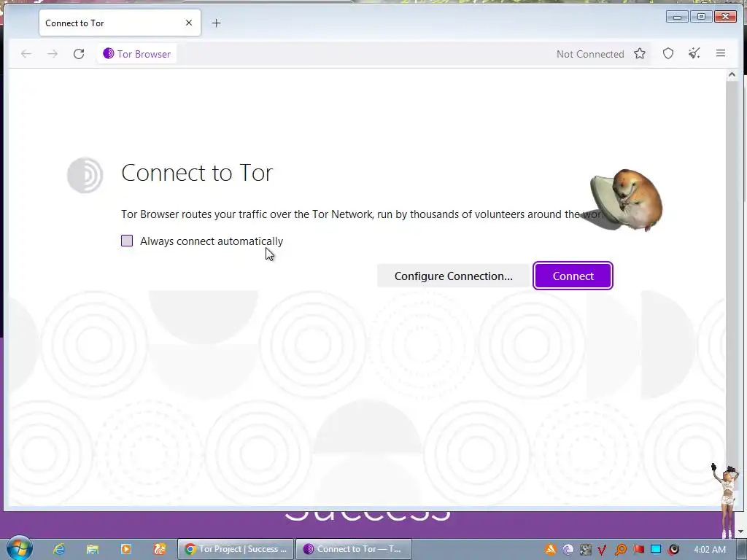
Task: Click the black speaker tray icon
Action: (x=673, y=550)
